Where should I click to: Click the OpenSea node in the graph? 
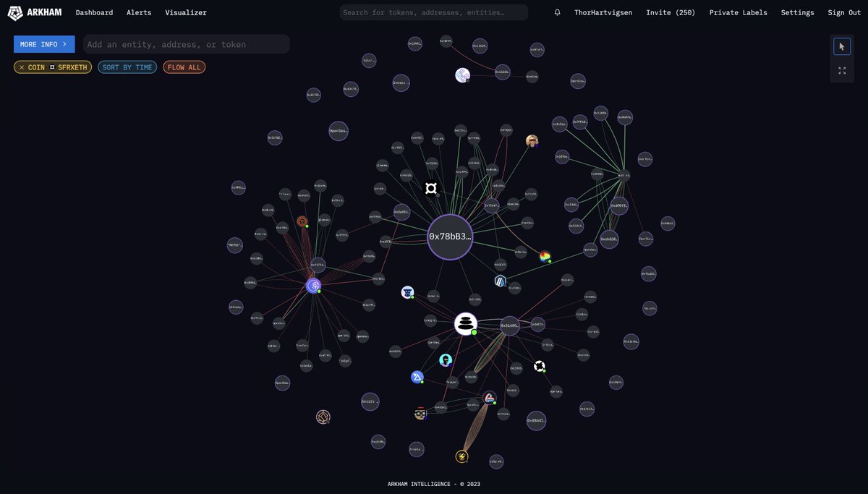click(338, 131)
